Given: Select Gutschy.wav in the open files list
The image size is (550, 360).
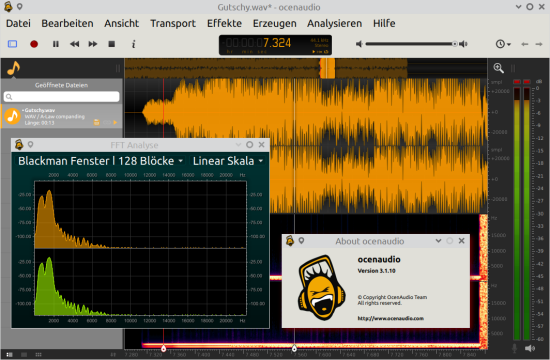Looking at the screenshot, I should (x=61, y=116).
